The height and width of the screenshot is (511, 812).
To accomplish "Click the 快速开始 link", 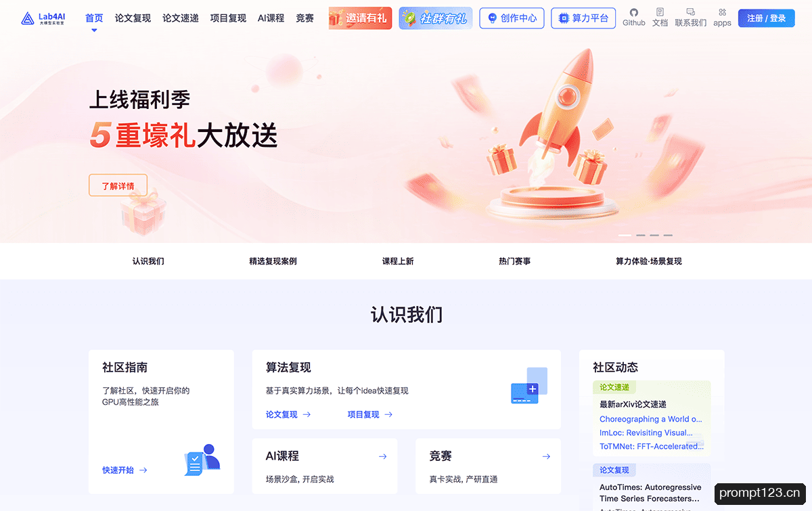I will point(125,470).
